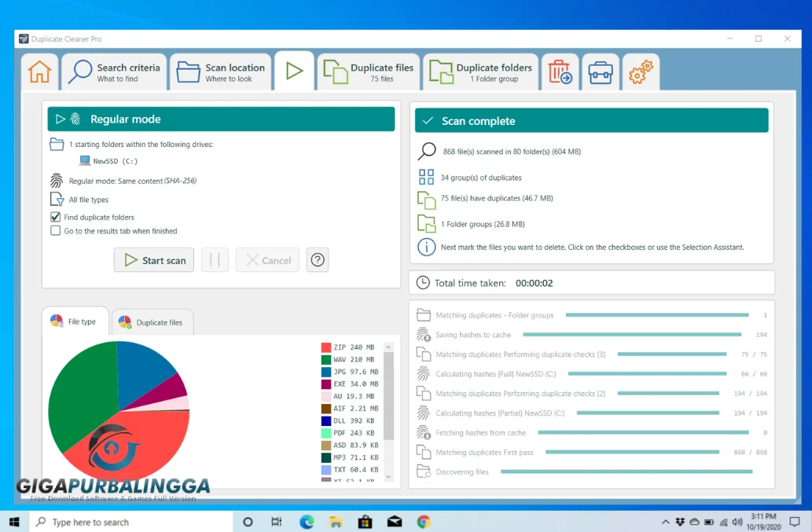Screen dimensions: 812x532
Task: Open the Duplicate folders tab
Action: click(x=481, y=72)
